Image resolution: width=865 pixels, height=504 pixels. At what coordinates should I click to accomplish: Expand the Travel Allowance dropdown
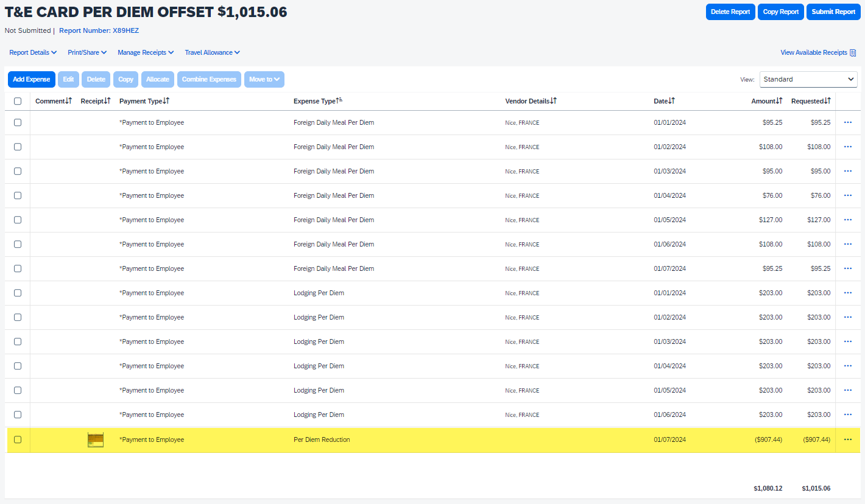pyautogui.click(x=212, y=53)
